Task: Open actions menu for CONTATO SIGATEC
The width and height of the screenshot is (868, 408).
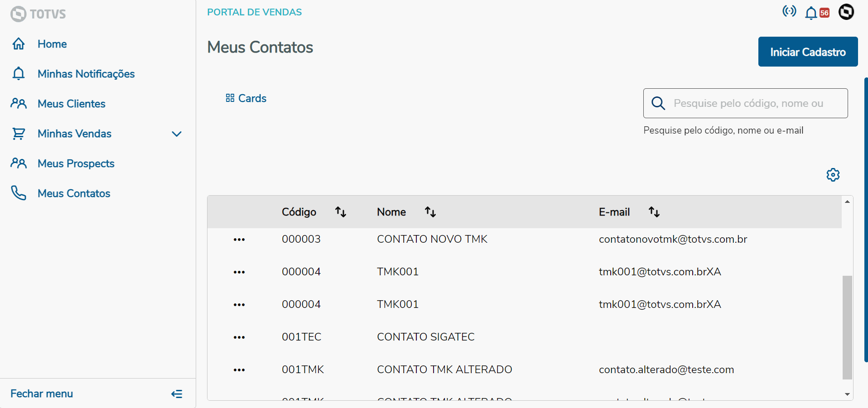Action: tap(239, 337)
